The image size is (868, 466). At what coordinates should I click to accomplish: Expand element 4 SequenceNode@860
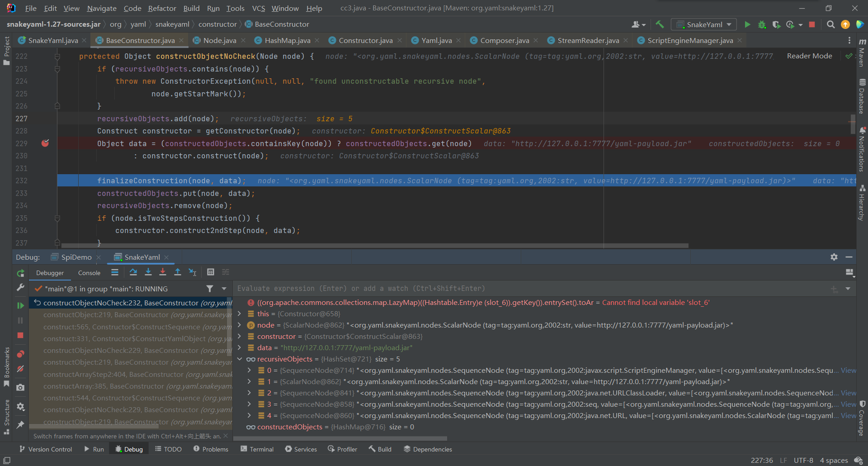coord(249,415)
